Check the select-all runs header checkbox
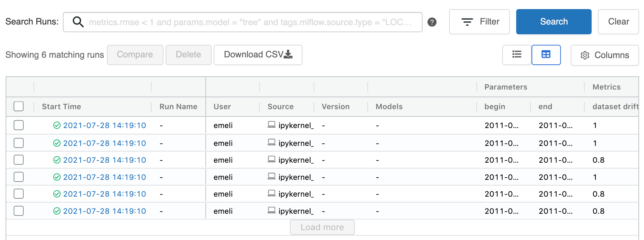 (19, 106)
